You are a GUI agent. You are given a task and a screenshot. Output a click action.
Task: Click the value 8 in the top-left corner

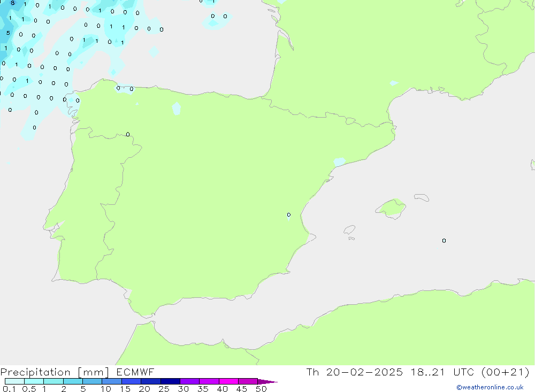point(13,3)
